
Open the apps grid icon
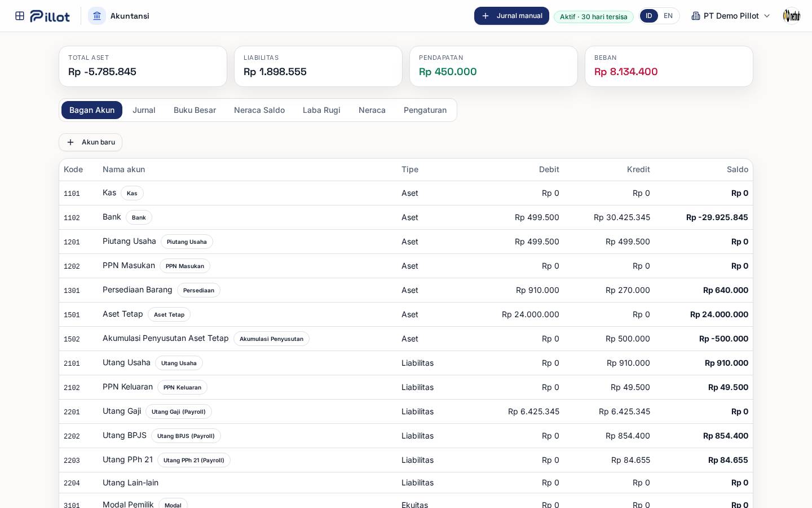click(x=20, y=16)
